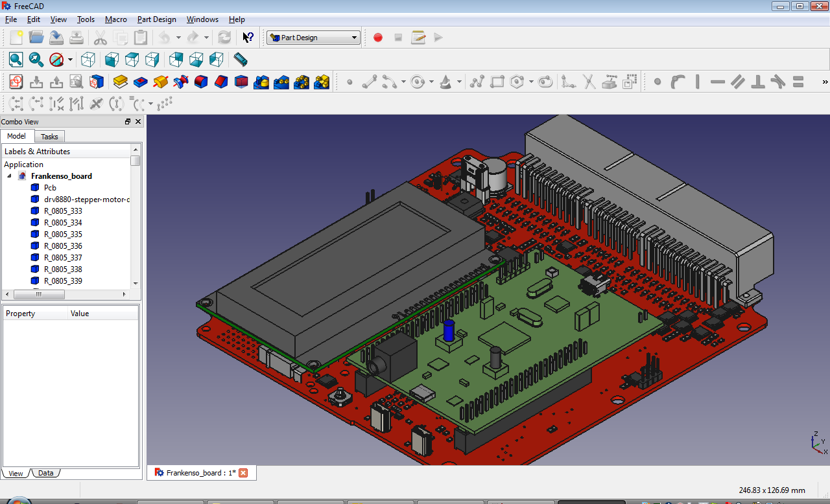
Task: Apply the perpendicular constraint
Action: 758,82
